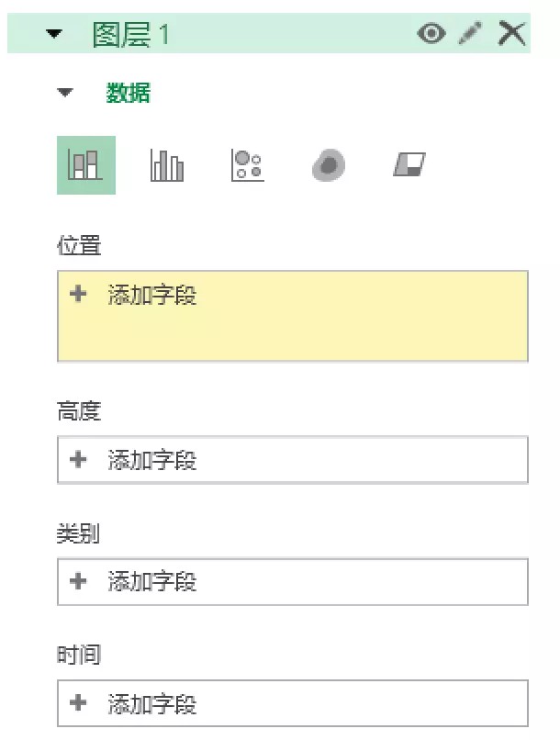Image resolution: width=560 pixels, height=740 pixels.
Task: Click the 数据 section heading
Action: click(x=129, y=93)
